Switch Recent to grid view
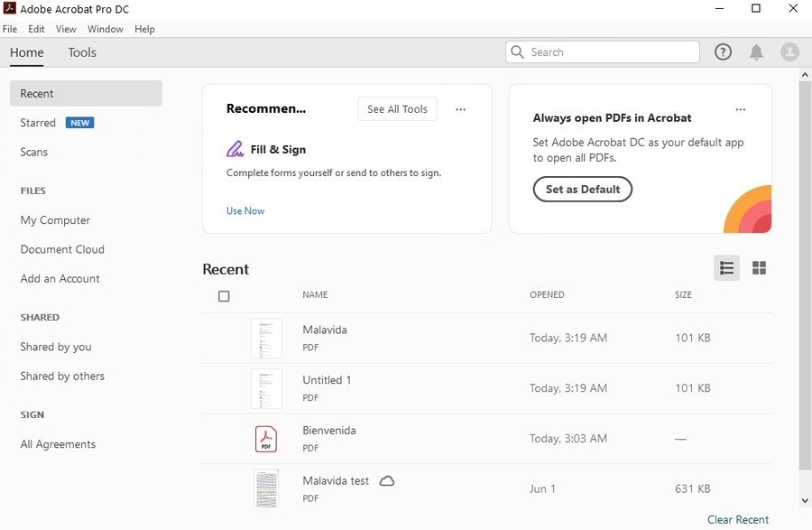This screenshot has width=812, height=530. (x=759, y=267)
